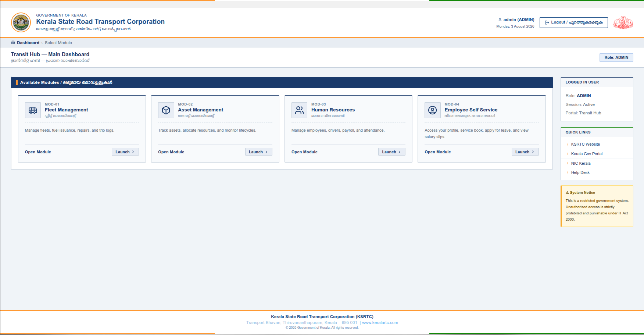Click the Kerala State Road Transport Corporation title
The height and width of the screenshot is (335, 644).
[x=100, y=22]
